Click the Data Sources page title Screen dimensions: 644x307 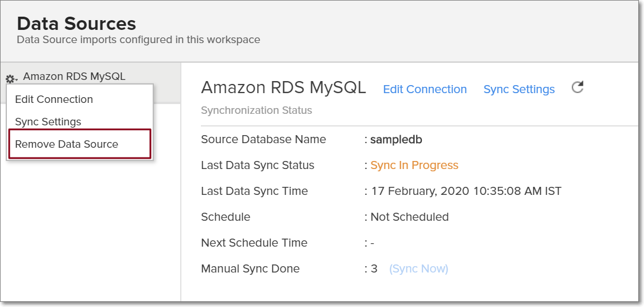pos(76,24)
